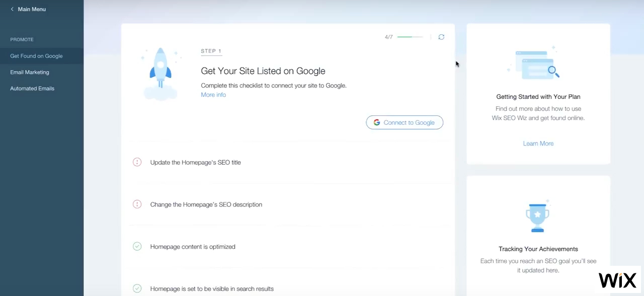Select Homepage is set to be visible item

212,289
